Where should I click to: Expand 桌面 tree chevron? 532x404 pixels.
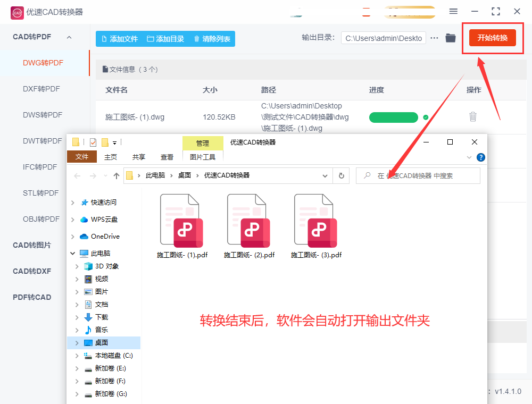click(77, 343)
